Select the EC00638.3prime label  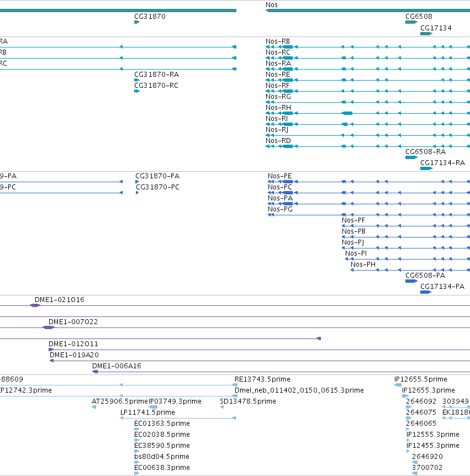tap(162, 468)
